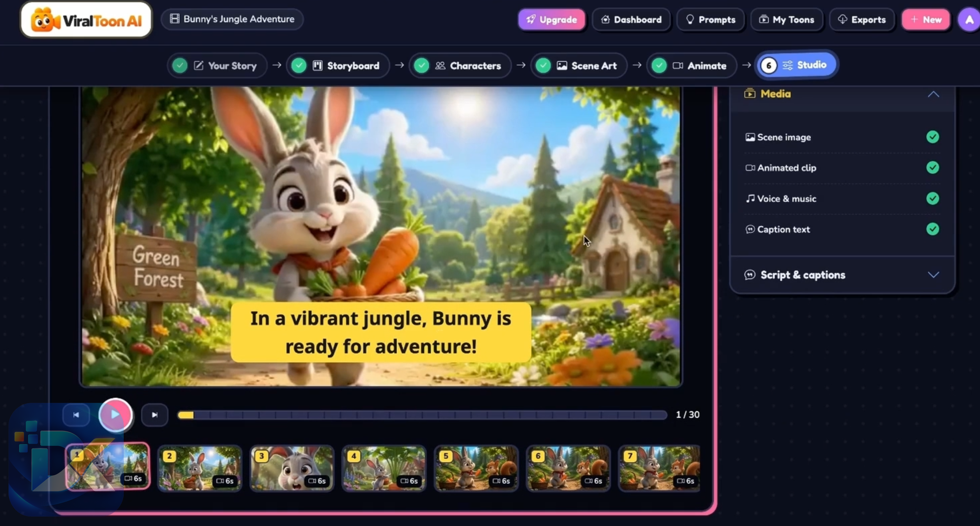Click the yellow caption text on preview

click(x=381, y=332)
